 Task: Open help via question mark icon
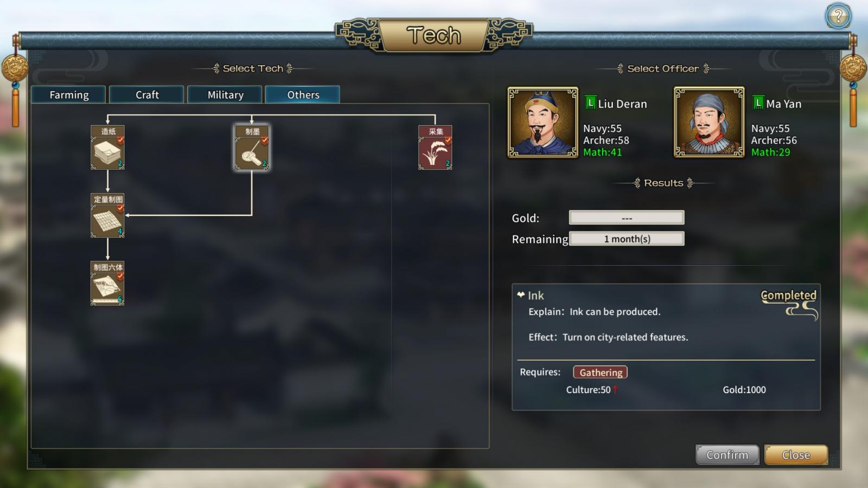click(838, 16)
